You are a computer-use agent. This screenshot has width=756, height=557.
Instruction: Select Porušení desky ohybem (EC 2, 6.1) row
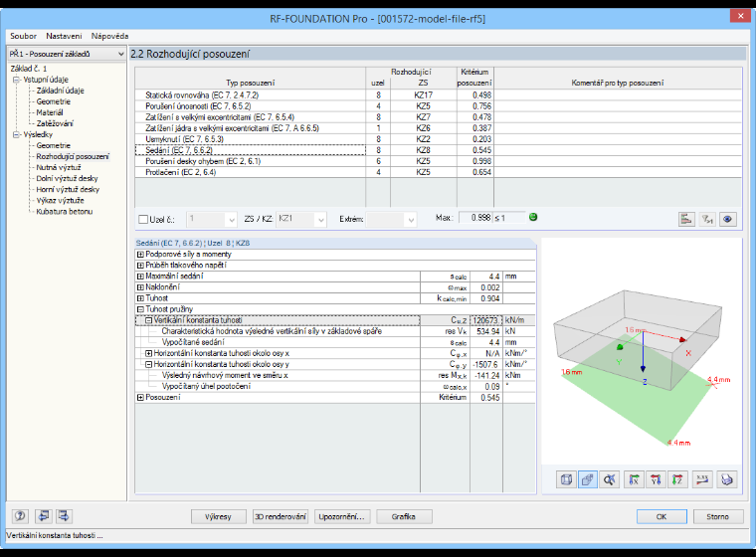(438, 161)
